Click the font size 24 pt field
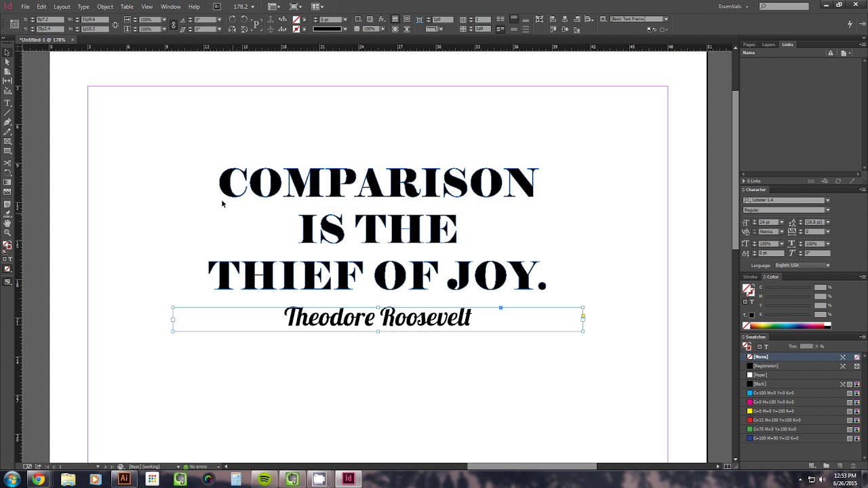 click(767, 222)
